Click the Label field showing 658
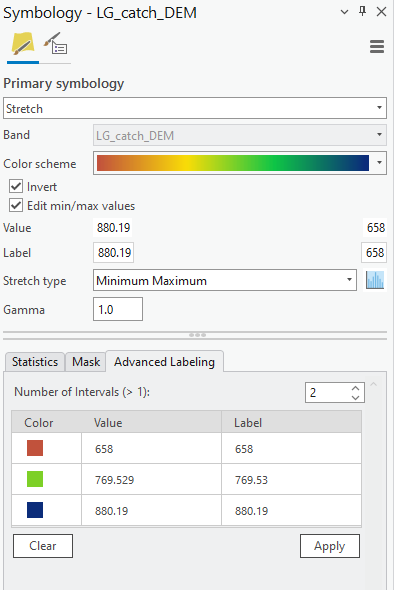The width and height of the screenshot is (394, 590). point(374,252)
